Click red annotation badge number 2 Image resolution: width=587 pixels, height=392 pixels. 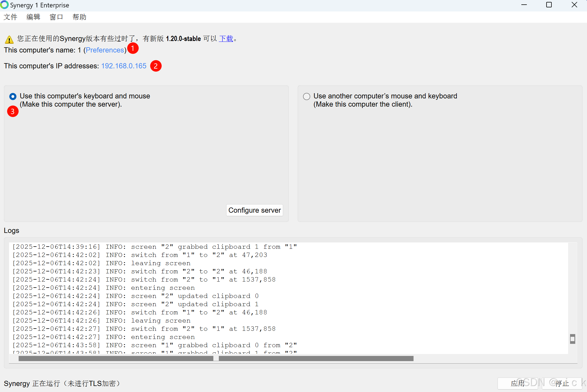(x=156, y=66)
